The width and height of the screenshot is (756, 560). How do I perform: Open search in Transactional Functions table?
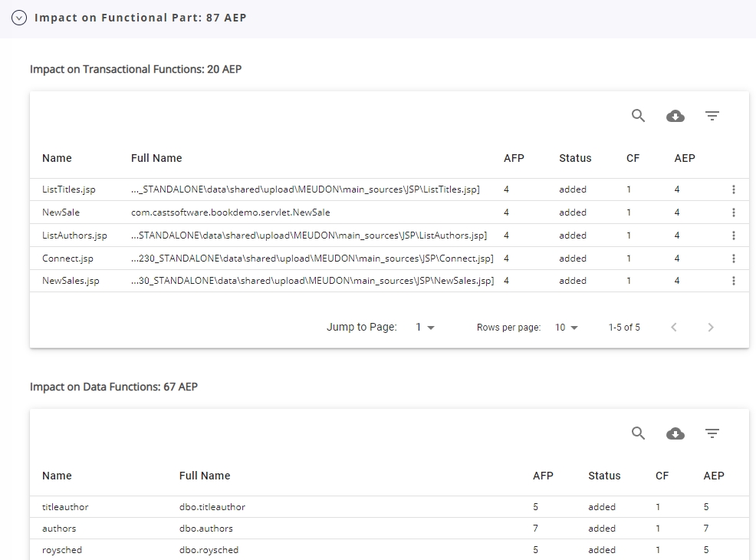638,116
